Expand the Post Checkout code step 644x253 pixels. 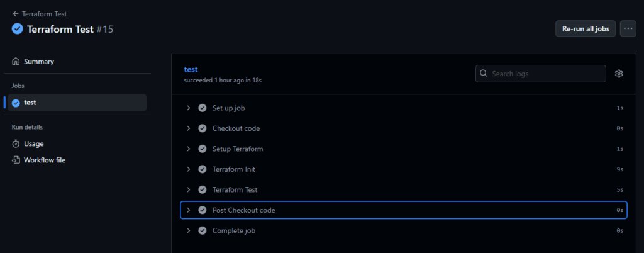[x=188, y=210]
